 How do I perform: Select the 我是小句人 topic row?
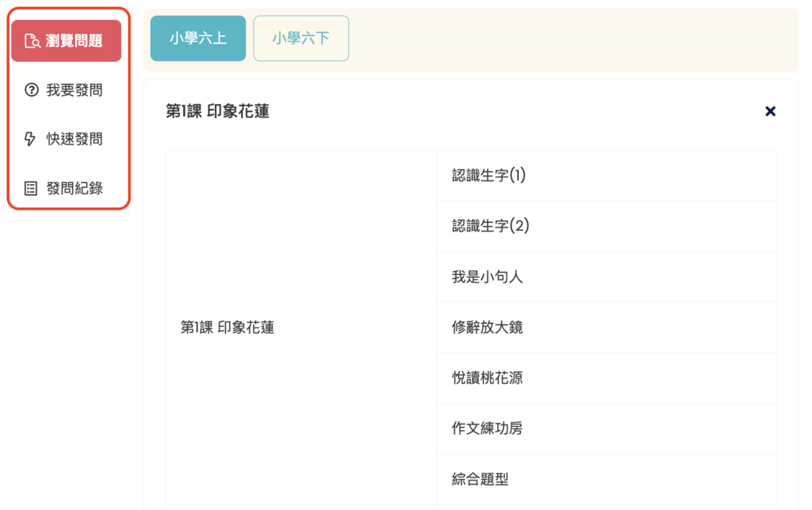point(607,277)
